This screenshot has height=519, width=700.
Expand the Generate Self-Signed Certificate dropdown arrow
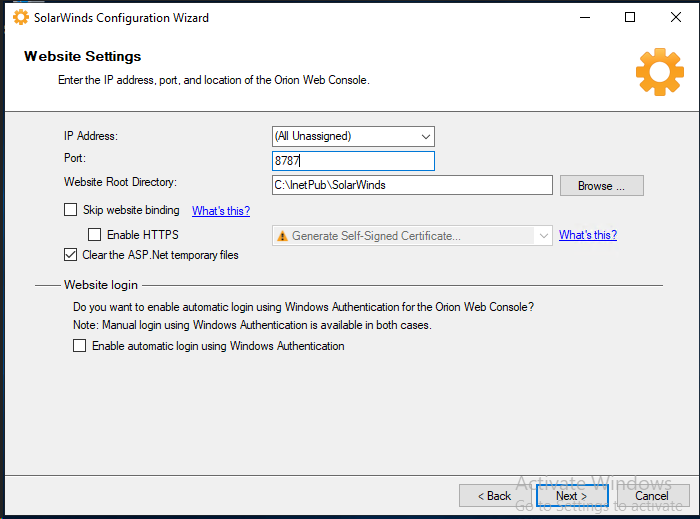point(543,236)
